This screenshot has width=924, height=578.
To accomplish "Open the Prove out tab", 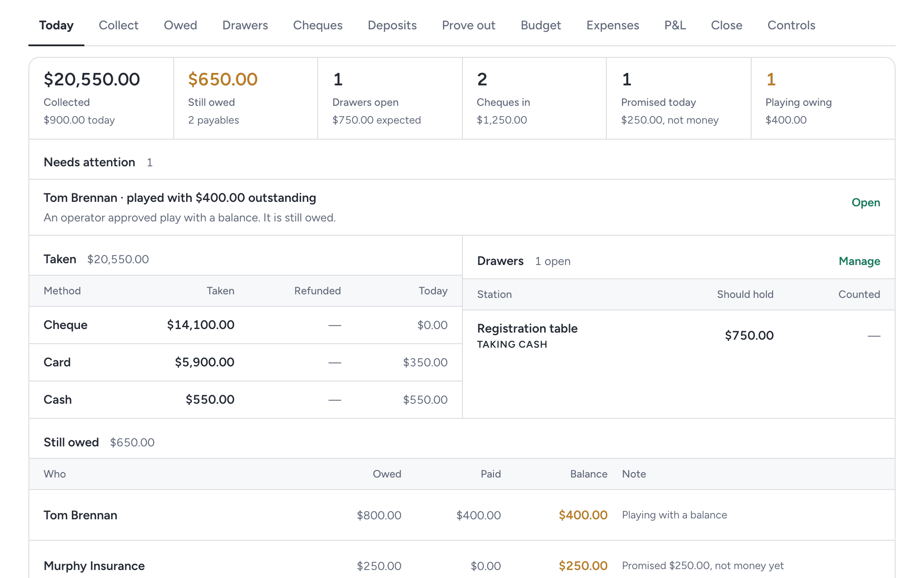I will (469, 25).
